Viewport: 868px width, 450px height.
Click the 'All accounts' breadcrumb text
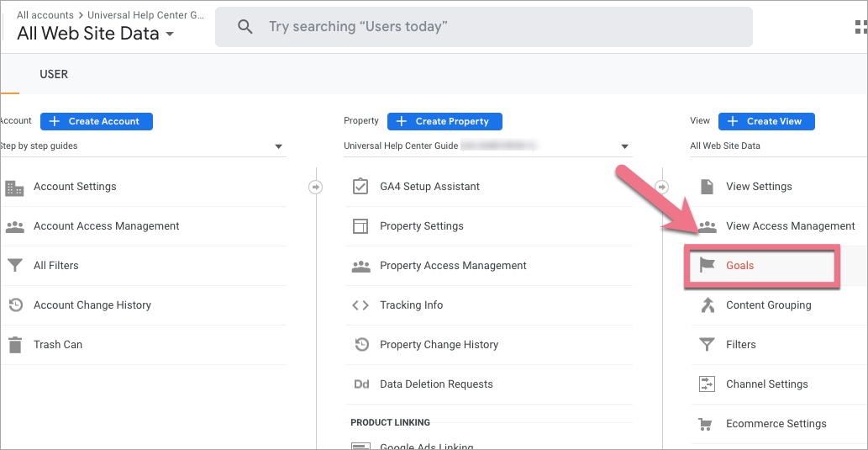click(45, 15)
